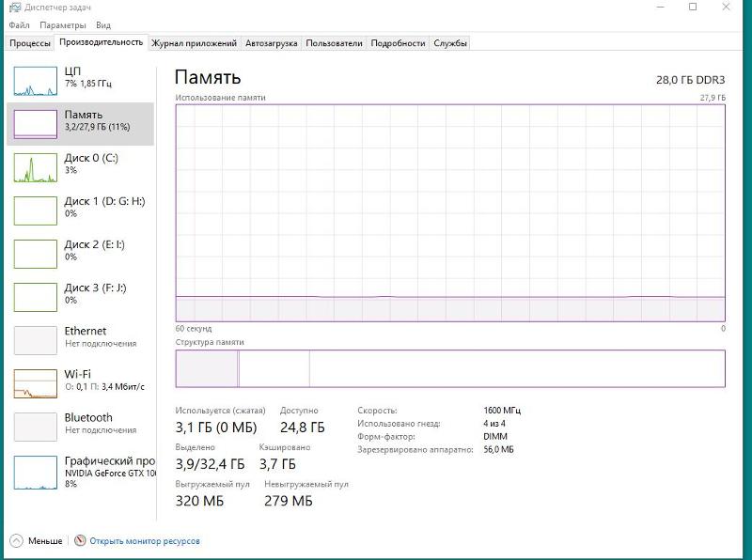Select the Диск 3 (F: J:) label
Screen dimensions: 752x560
[x=96, y=288]
